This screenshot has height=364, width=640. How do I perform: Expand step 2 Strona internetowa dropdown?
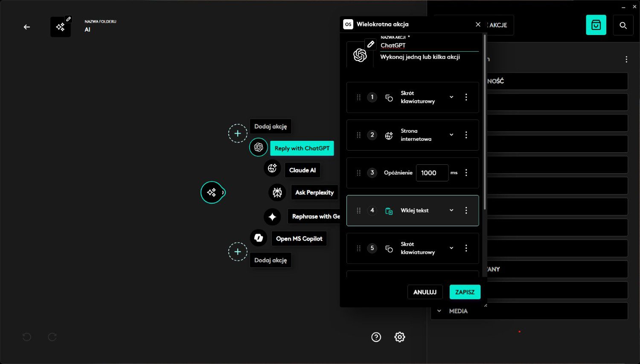pos(451,135)
